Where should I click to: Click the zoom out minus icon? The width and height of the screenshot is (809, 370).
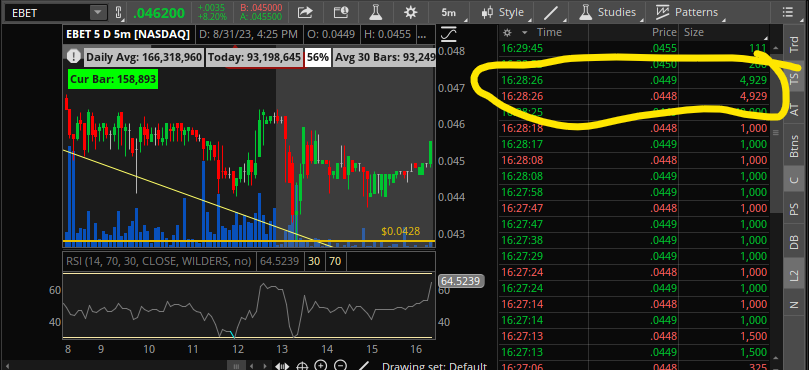coord(340,366)
